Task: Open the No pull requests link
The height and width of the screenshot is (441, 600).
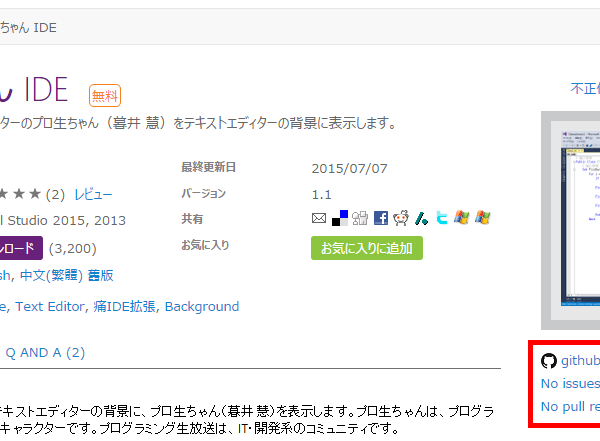Action: [570, 407]
